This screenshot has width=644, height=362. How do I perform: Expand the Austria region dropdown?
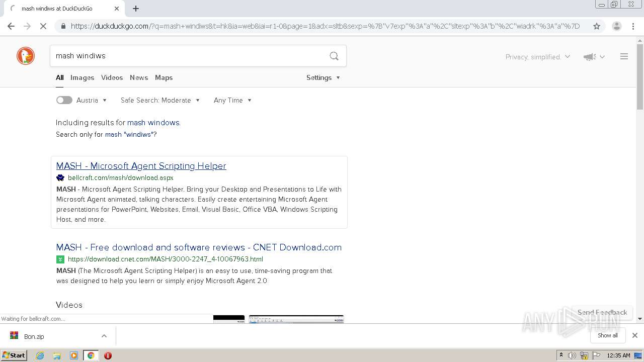tap(92, 100)
